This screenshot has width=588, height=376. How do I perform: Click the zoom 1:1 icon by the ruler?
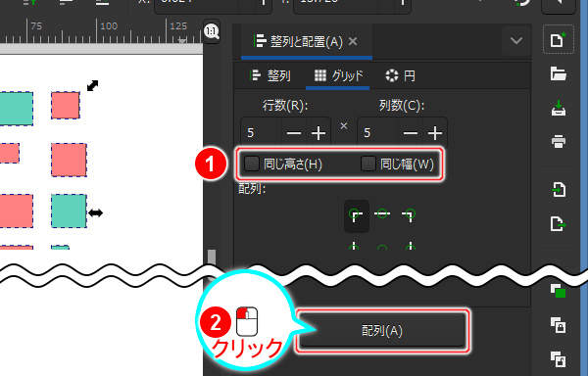point(212,31)
